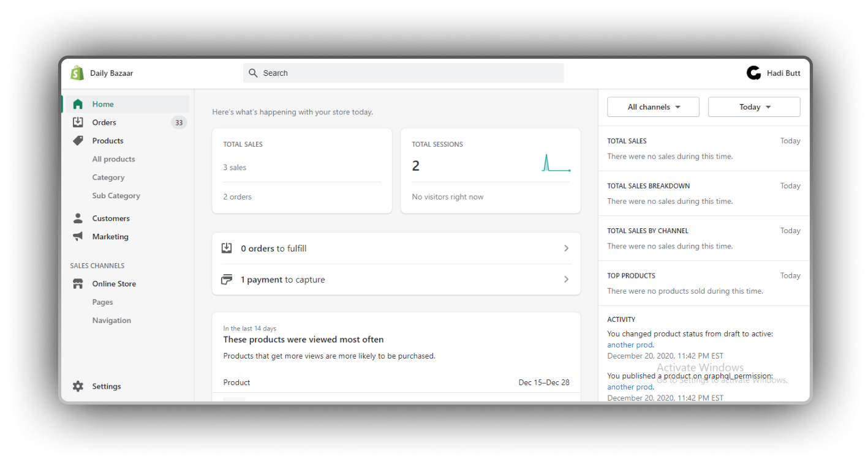Click the Orders count badge 33
868x462 pixels.
tap(179, 122)
